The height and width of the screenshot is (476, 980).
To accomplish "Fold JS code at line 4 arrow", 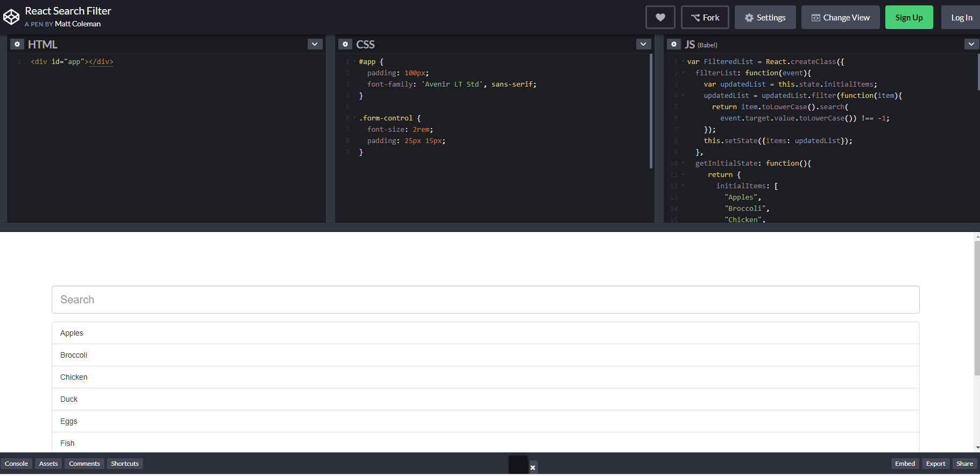I will point(683,96).
